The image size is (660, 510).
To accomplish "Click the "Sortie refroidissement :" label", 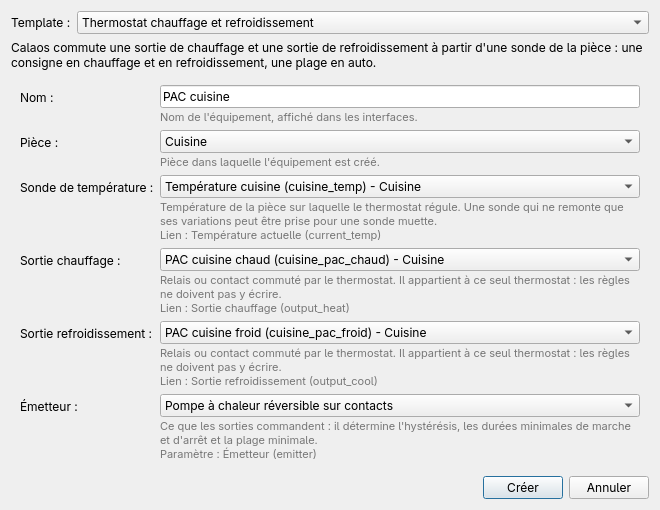I will click(x=86, y=334).
